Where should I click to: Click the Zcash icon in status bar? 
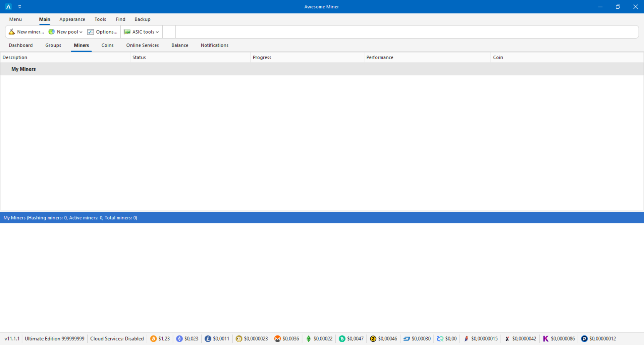(x=373, y=339)
